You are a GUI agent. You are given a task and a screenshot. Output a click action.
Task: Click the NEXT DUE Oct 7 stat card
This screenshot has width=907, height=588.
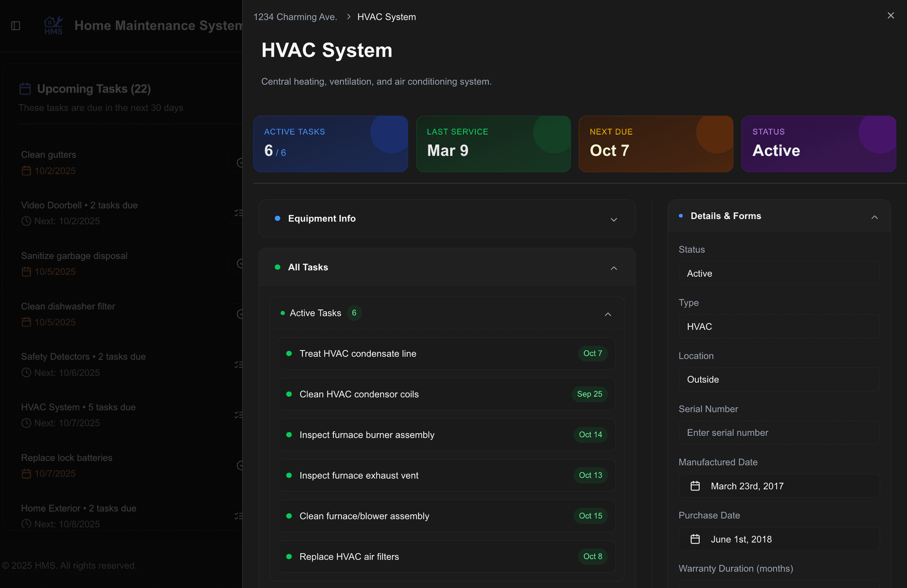point(656,144)
